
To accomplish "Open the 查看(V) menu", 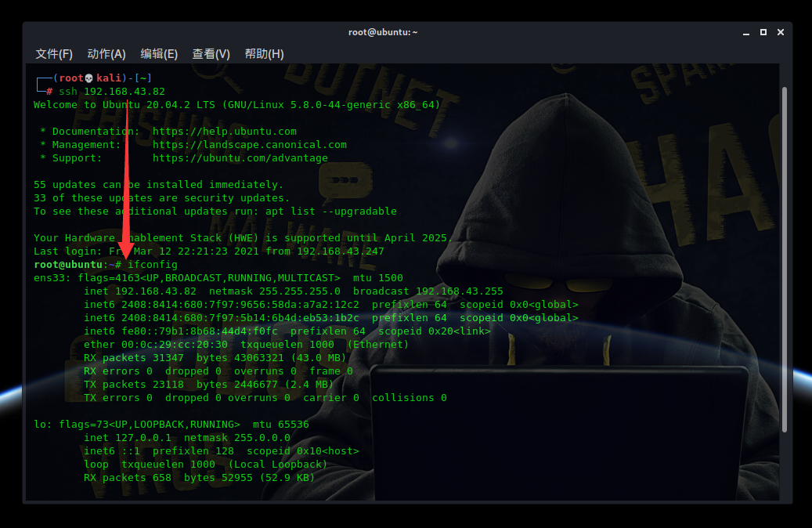I will click(x=211, y=54).
